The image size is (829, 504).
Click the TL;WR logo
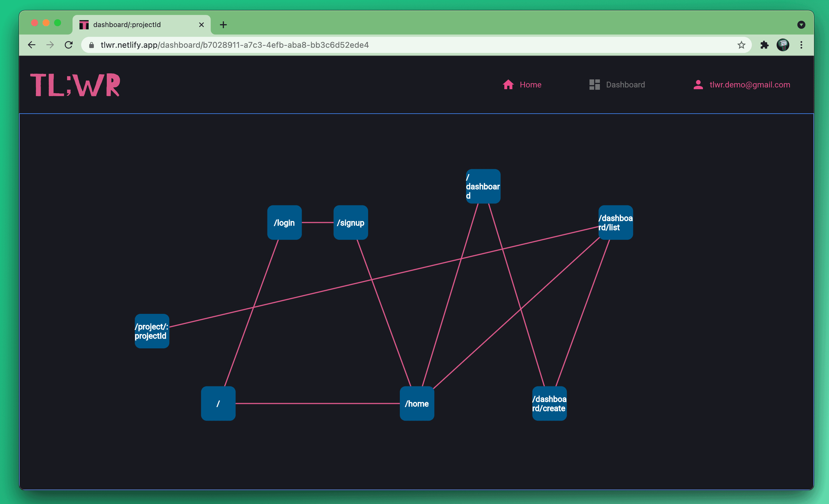click(x=75, y=85)
